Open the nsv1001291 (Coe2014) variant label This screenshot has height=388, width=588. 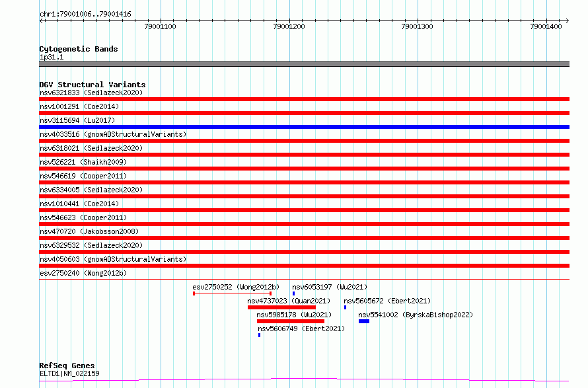79,106
